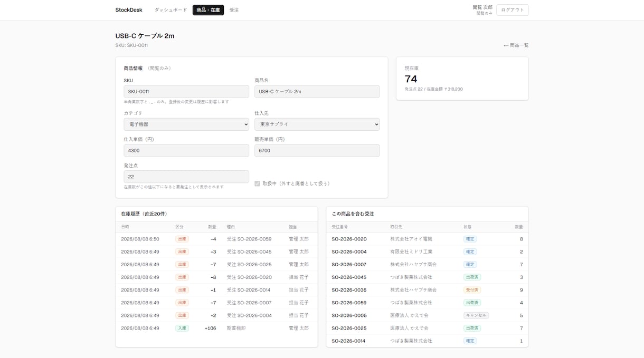Viewport: 644px width, 358px height.
Task: Click the USB-C ケーブル 2m page title
Action: point(145,36)
